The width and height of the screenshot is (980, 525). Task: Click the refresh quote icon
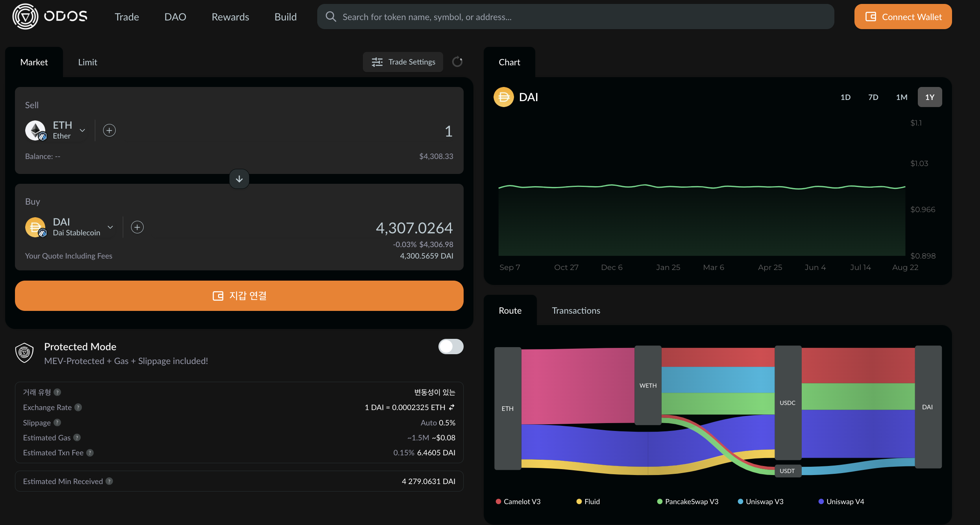click(457, 62)
